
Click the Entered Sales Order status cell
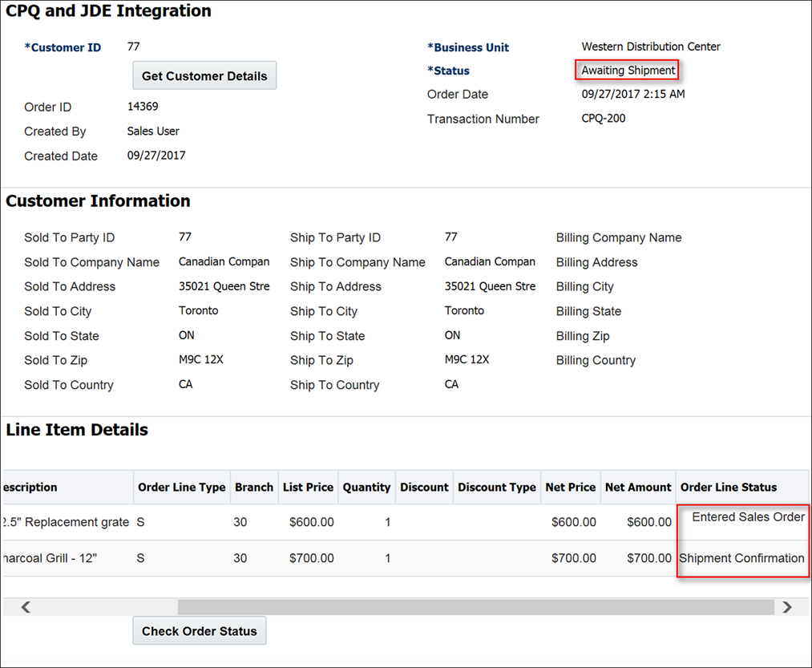pyautogui.click(x=748, y=517)
